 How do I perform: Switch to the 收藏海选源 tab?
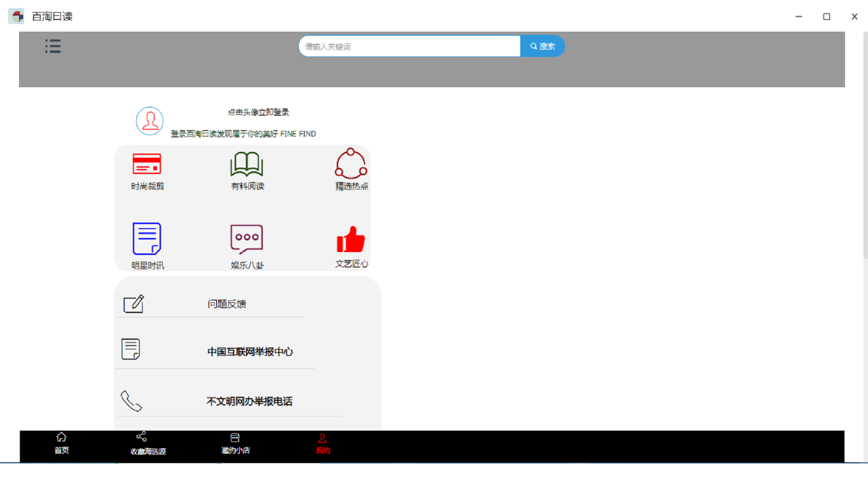click(148, 443)
